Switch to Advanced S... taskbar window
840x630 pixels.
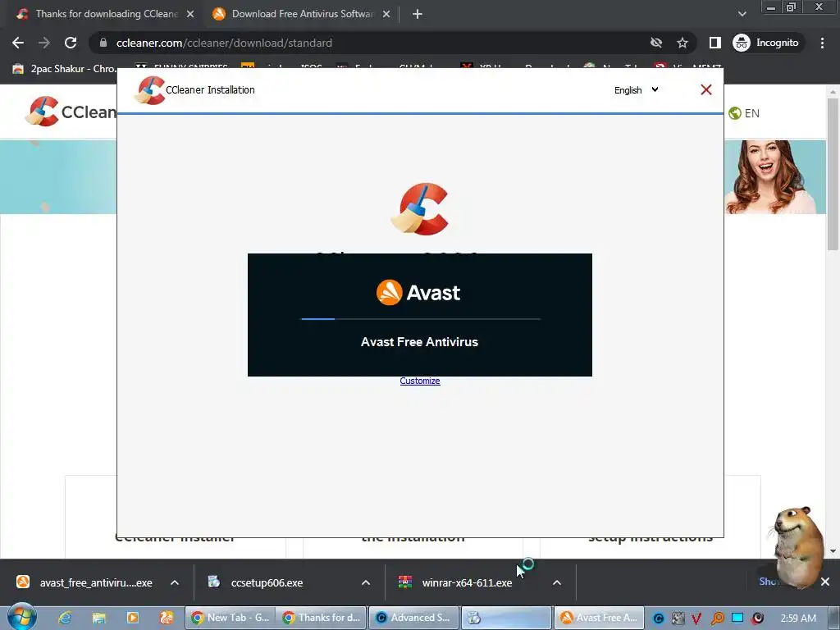point(413,618)
